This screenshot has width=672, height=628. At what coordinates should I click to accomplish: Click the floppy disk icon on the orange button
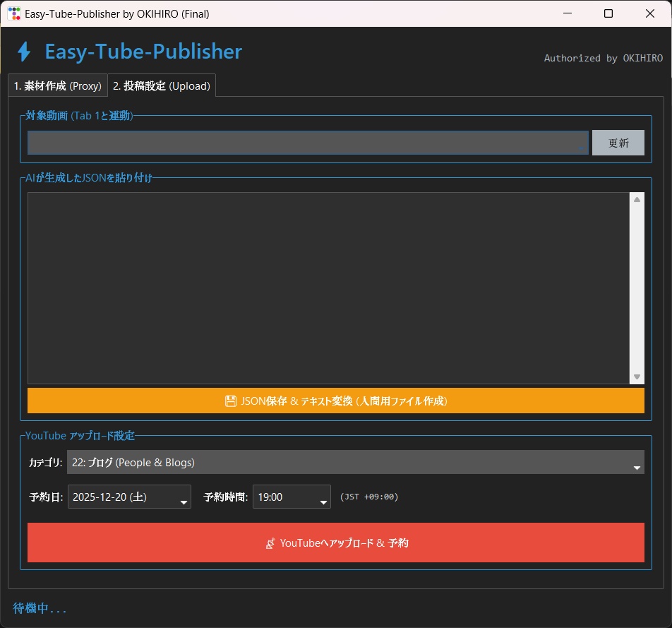[x=231, y=401]
